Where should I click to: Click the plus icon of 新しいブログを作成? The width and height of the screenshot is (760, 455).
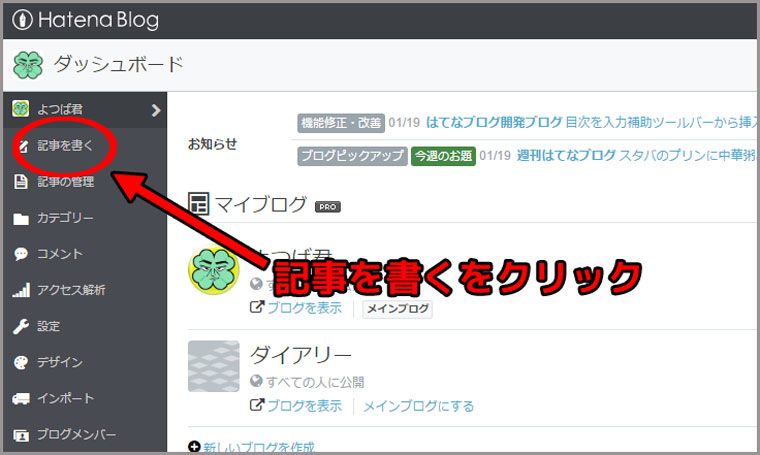pos(194,446)
